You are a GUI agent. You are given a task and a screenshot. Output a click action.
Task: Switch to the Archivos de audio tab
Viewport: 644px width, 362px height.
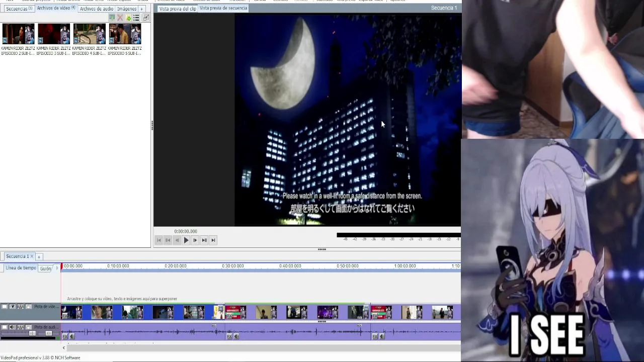(97, 9)
